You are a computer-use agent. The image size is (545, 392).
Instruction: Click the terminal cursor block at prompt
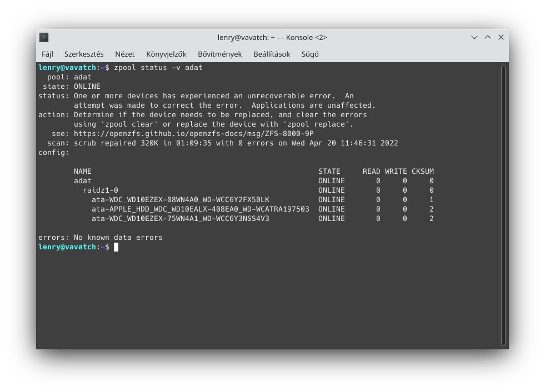pos(116,247)
